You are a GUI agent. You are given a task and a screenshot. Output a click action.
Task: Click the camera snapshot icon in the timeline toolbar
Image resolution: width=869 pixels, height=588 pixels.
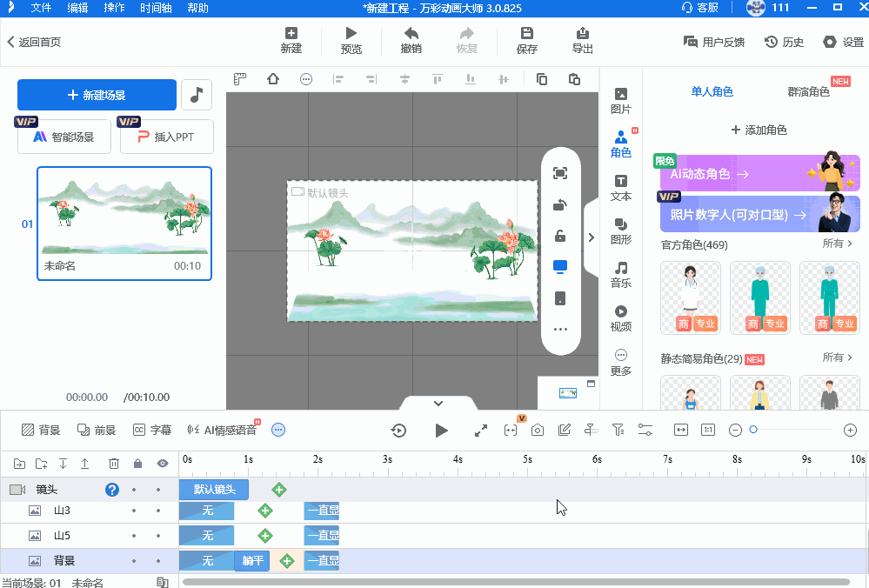click(x=538, y=430)
